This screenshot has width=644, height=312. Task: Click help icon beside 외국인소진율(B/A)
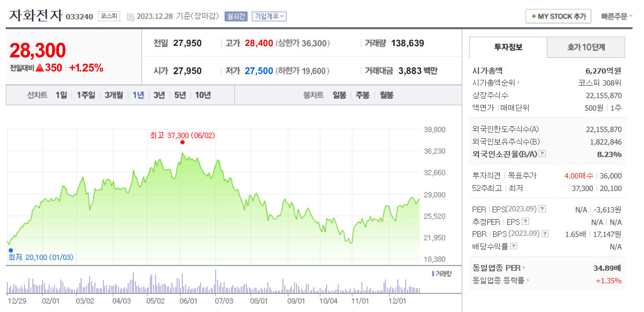pos(542,154)
